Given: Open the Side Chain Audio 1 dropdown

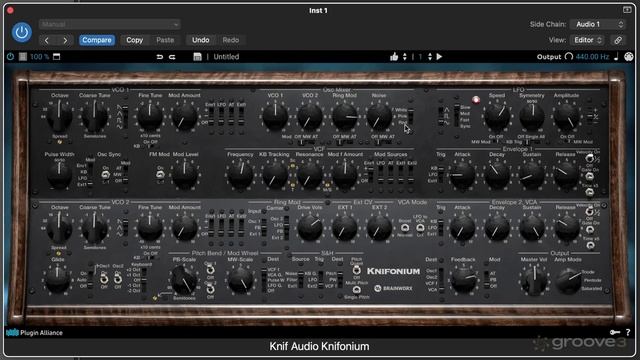Looking at the screenshot, I should click(x=598, y=24).
